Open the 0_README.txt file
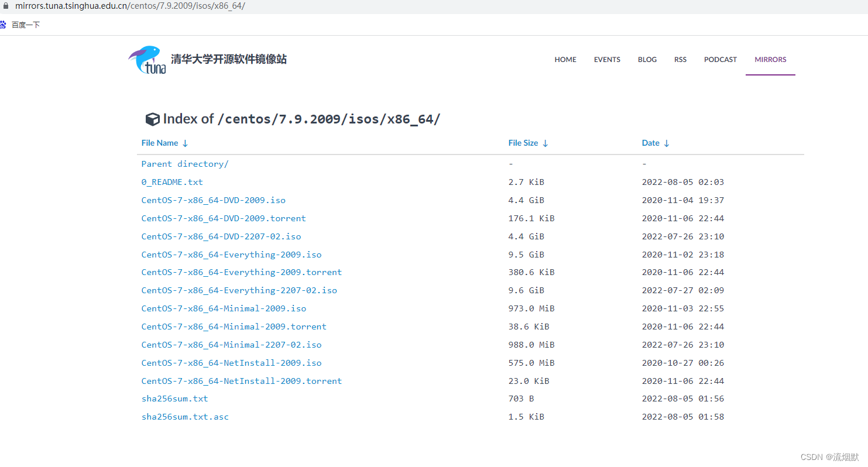The width and height of the screenshot is (868, 467). click(172, 182)
